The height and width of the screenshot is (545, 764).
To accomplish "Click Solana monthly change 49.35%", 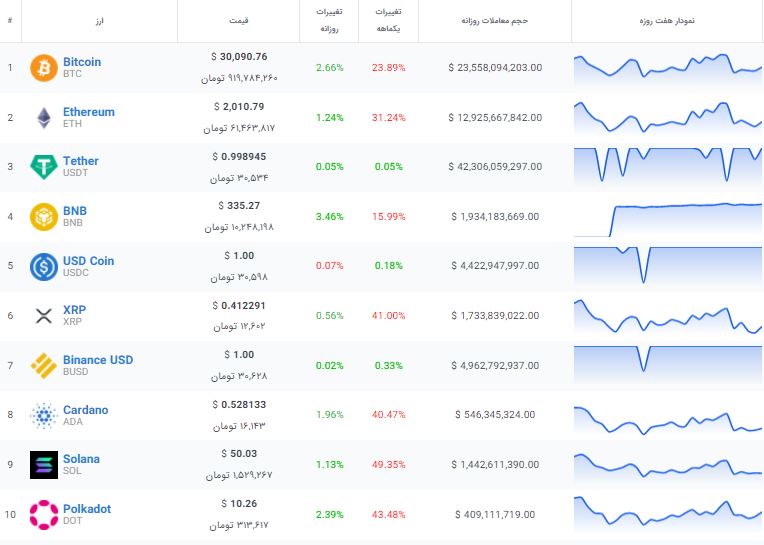I will pyautogui.click(x=388, y=465).
